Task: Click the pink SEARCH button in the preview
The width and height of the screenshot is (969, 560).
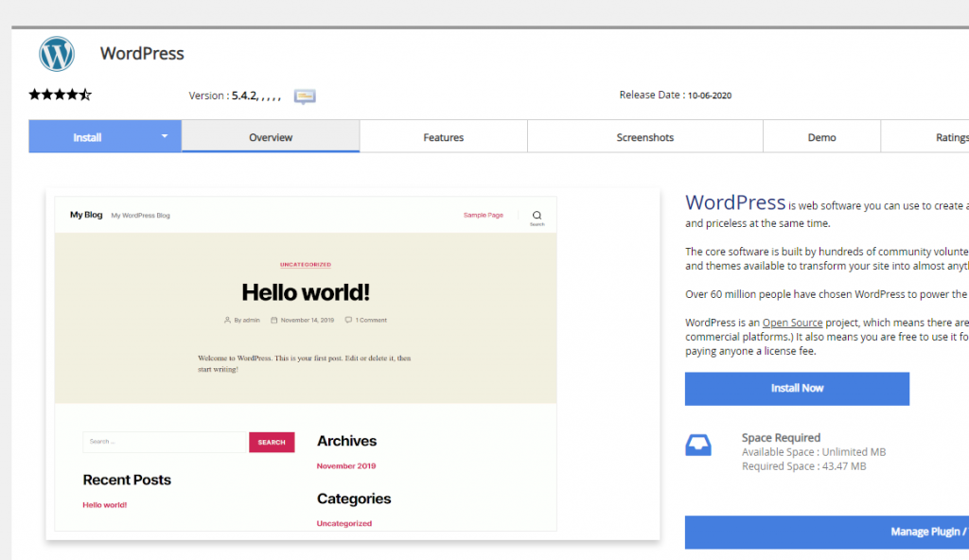Action: pos(272,442)
